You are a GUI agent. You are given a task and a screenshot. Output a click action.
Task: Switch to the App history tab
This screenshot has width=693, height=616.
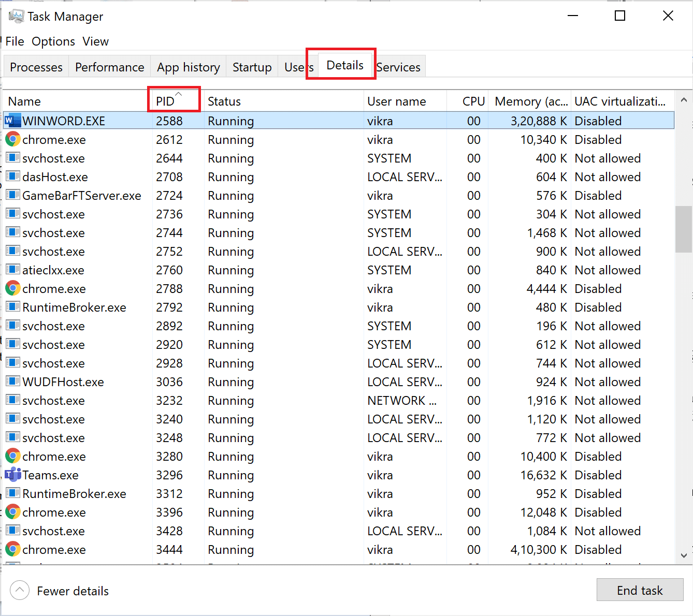(x=188, y=67)
